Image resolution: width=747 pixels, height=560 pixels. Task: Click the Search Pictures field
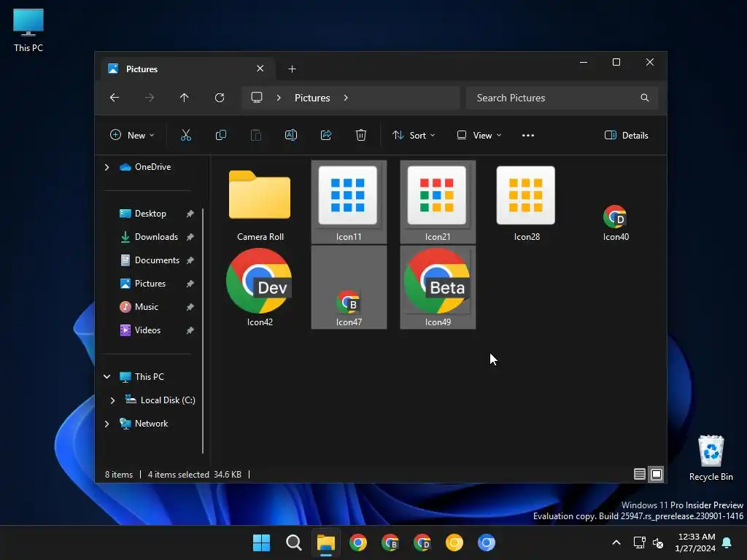click(x=562, y=98)
